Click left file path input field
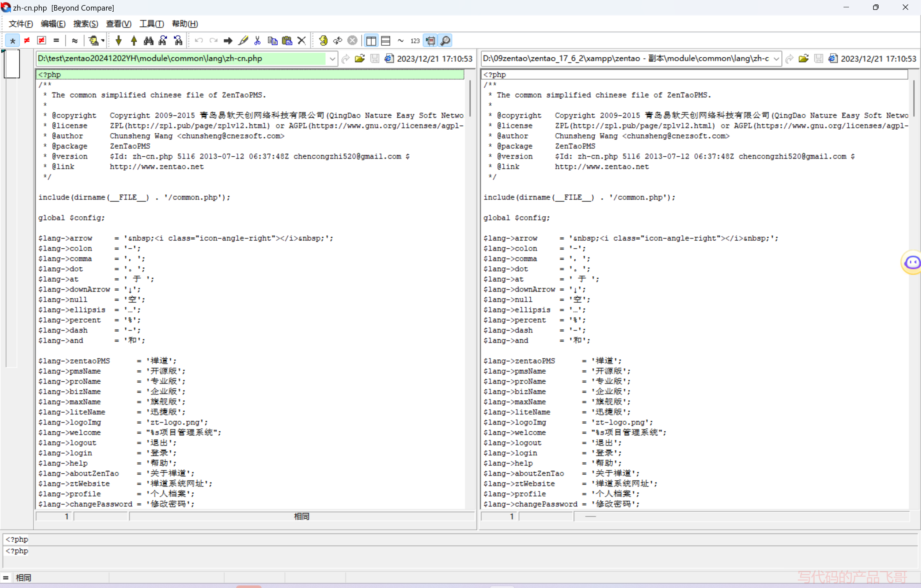This screenshot has width=921, height=588. (x=181, y=58)
